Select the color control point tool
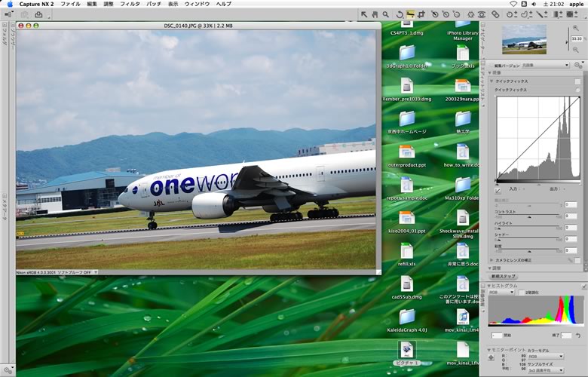This screenshot has width=588, height=377. click(470, 14)
